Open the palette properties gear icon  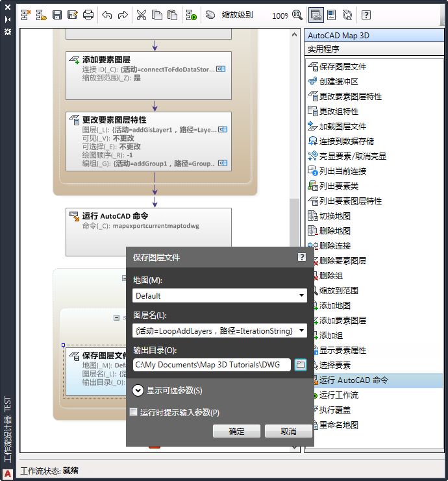[x=8, y=32]
